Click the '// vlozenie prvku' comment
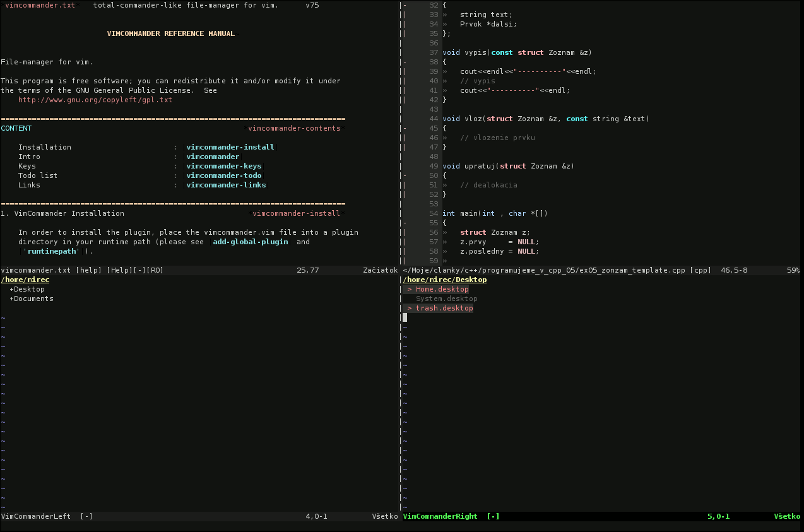The image size is (804, 532). click(497, 138)
